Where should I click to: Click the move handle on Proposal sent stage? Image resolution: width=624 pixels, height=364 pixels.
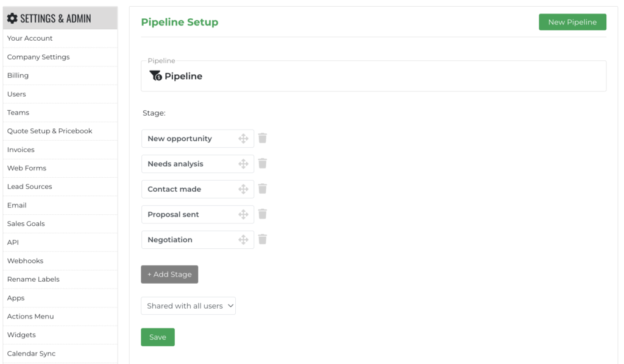click(x=244, y=214)
